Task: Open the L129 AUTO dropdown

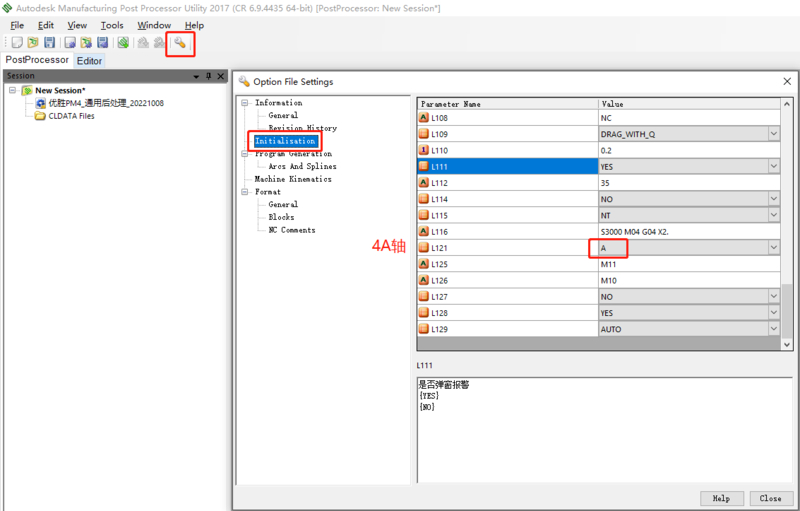Action: (x=773, y=329)
